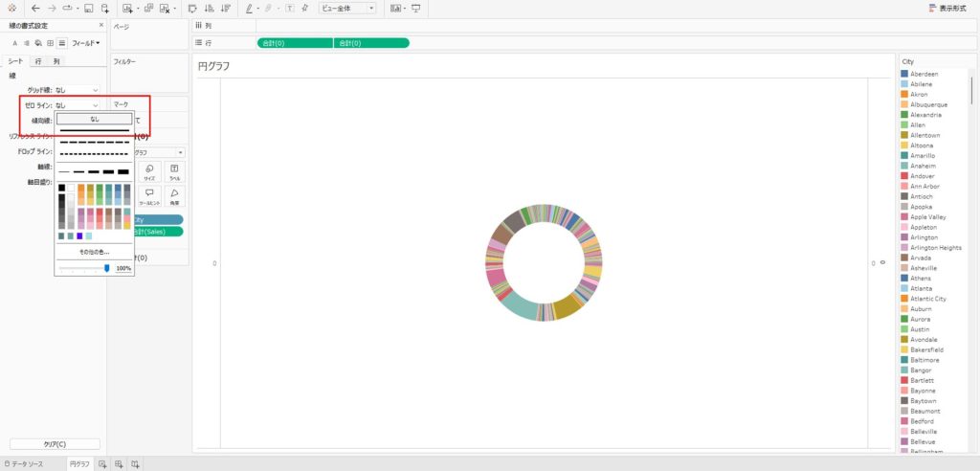This screenshot has height=471, width=980.
Task: Pick the black color swatch in palette
Action: coord(62,188)
